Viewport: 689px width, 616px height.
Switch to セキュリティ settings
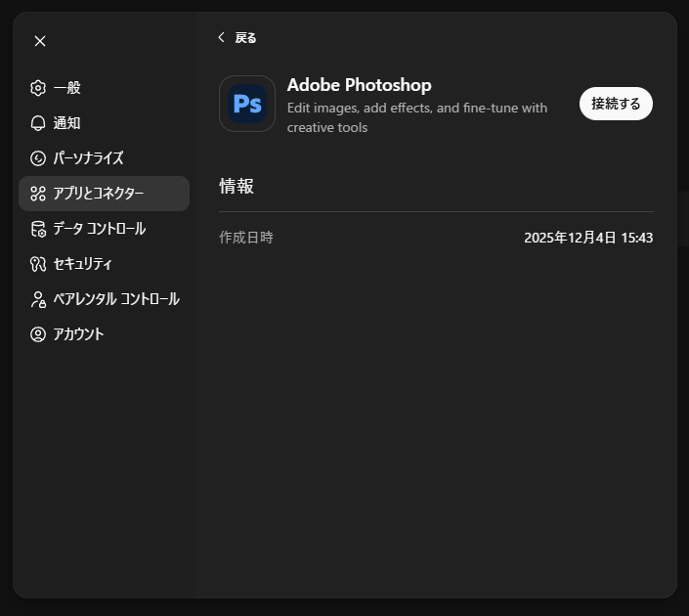[x=104, y=264]
